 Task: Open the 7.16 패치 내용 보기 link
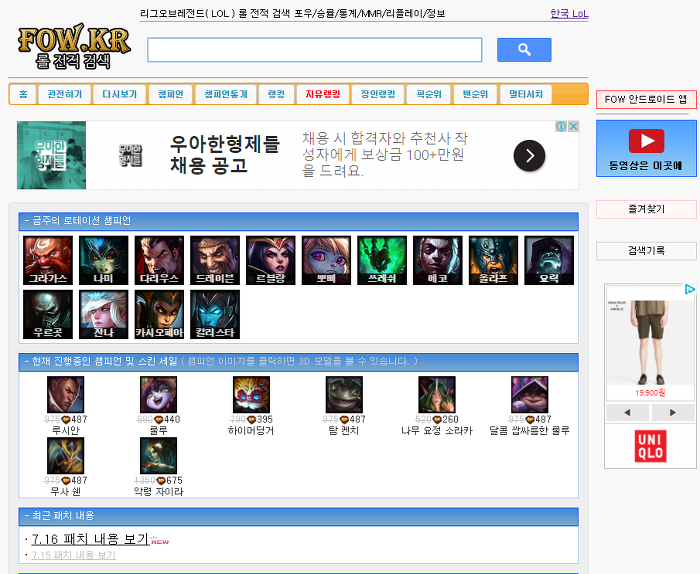pos(90,539)
